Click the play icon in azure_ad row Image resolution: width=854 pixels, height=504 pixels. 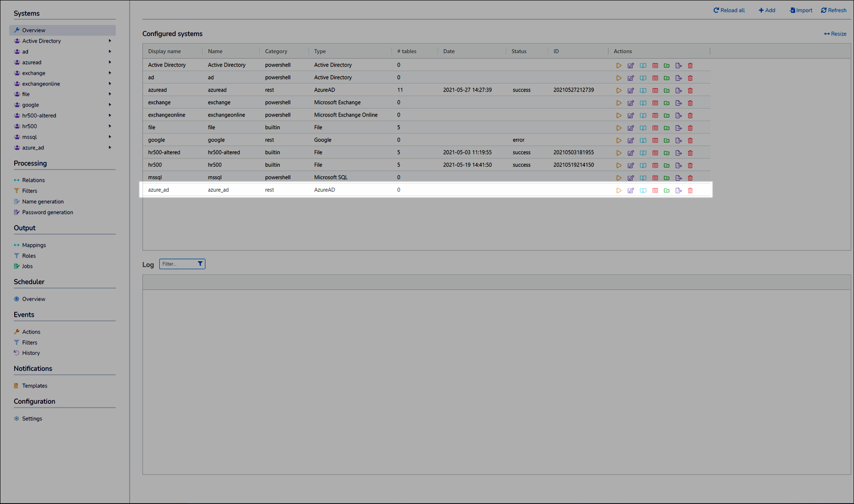619,190
